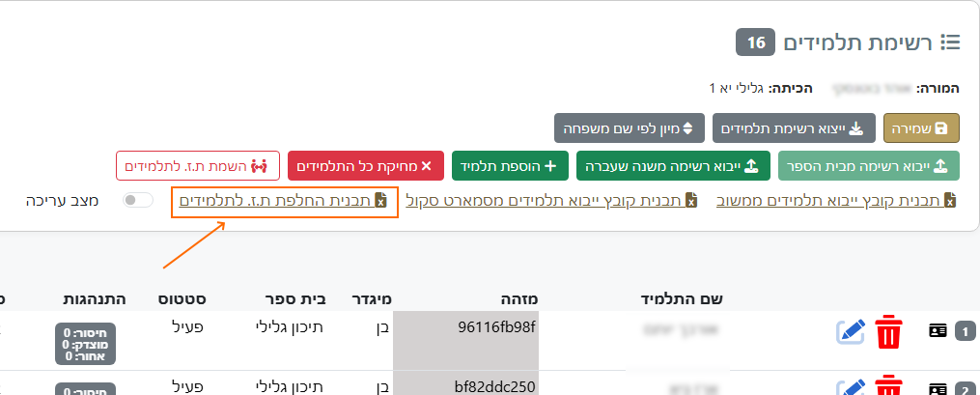Download תבנית החלפת ת.ז. לתלמידים template
This screenshot has height=395, width=980.
[283, 201]
